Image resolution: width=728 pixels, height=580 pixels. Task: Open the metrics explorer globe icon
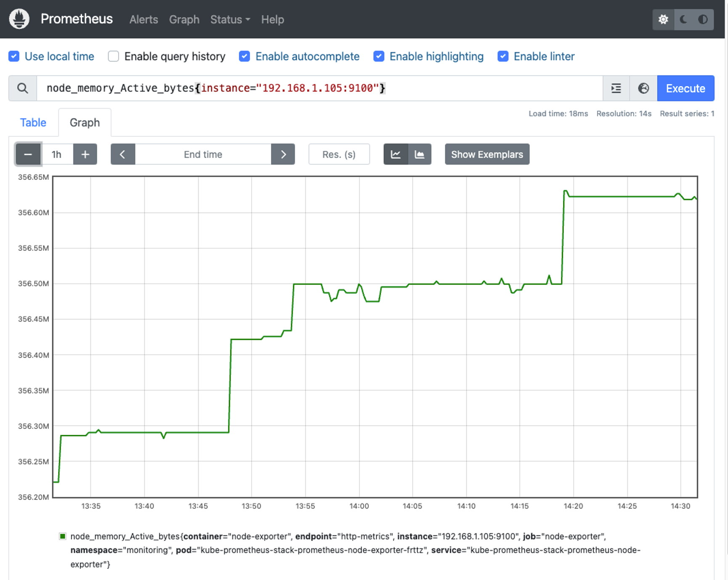[x=643, y=88]
